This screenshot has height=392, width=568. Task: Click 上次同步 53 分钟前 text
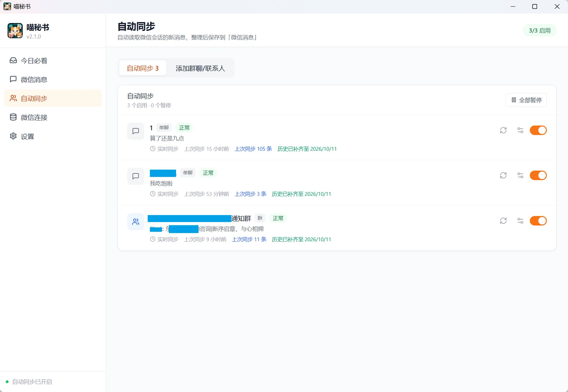(207, 194)
